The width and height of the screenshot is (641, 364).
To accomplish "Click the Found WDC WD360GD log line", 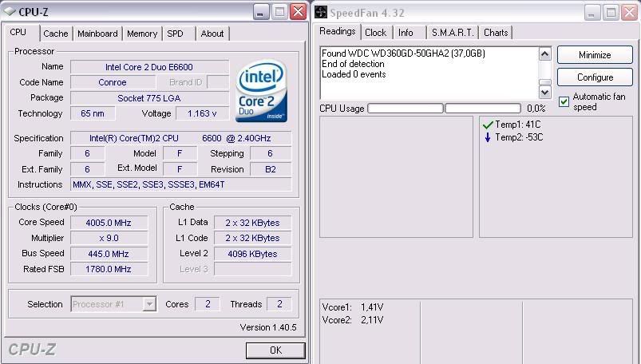I will click(403, 53).
